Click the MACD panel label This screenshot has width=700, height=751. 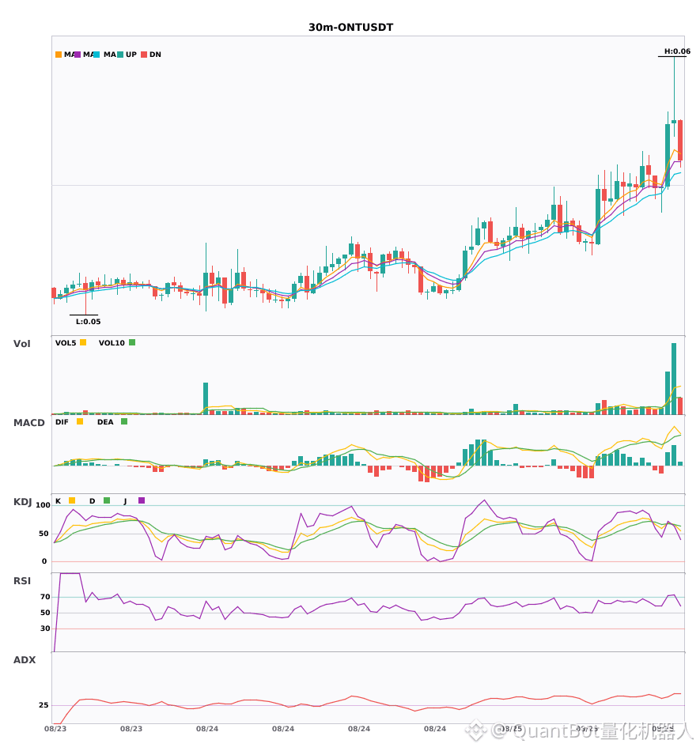(x=28, y=423)
